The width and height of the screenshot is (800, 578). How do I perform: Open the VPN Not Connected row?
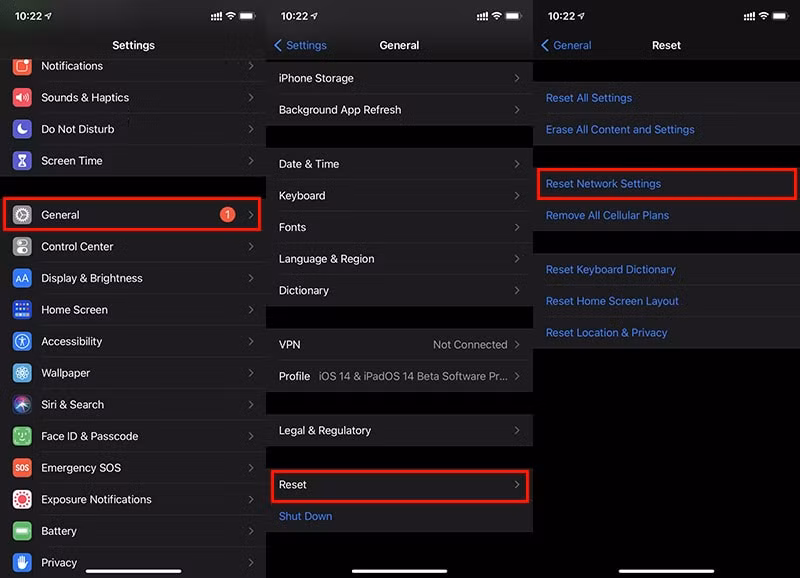tap(399, 344)
